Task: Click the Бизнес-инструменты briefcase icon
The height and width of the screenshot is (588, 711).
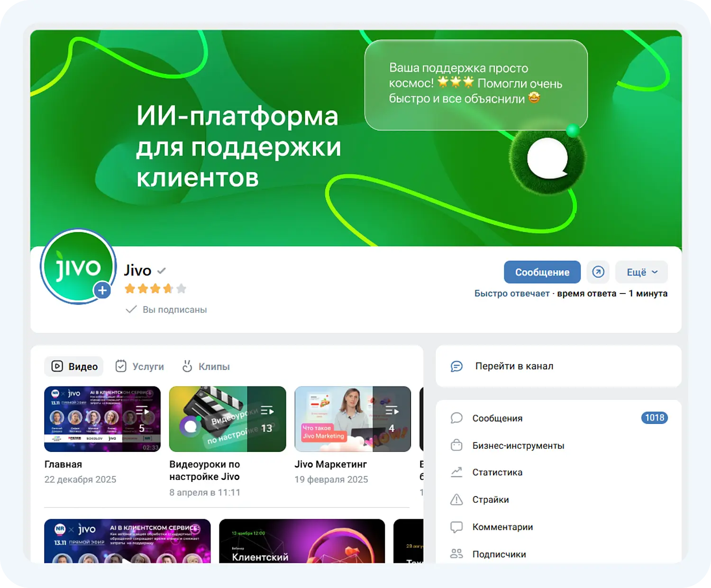Action: click(456, 445)
